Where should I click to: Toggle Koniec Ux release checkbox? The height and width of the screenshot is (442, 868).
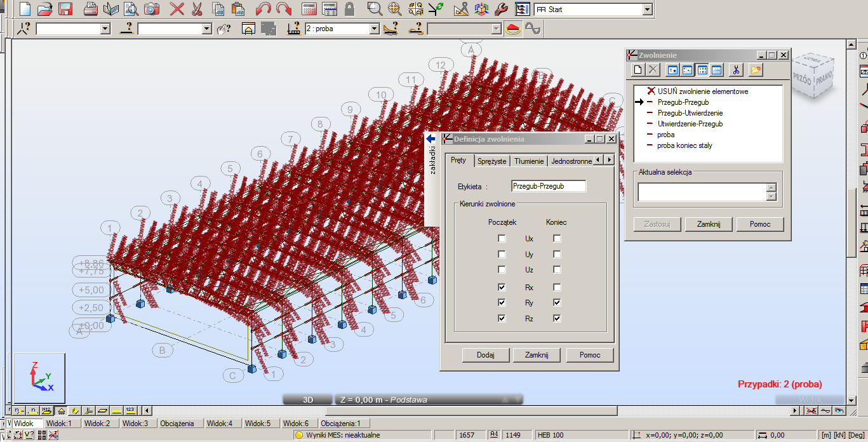click(557, 239)
